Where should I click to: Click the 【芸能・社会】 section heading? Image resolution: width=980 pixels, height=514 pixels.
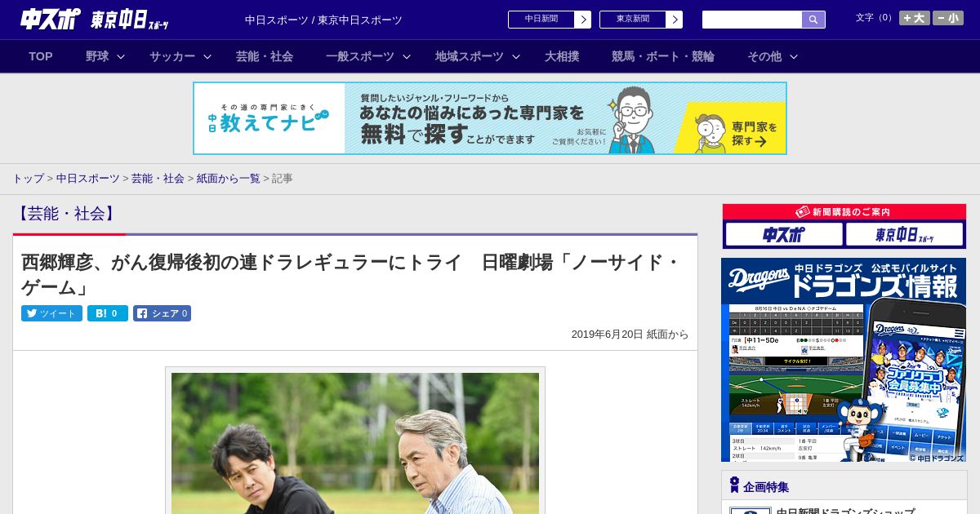66,214
